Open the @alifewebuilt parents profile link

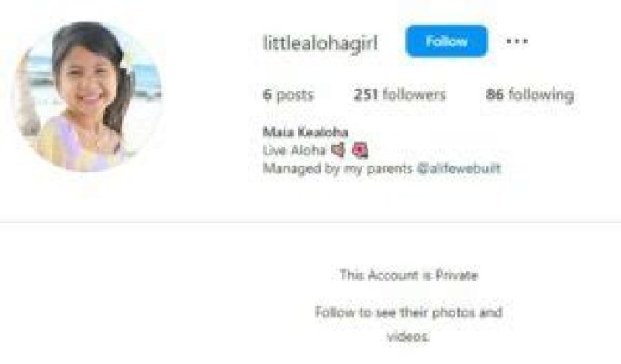point(459,168)
